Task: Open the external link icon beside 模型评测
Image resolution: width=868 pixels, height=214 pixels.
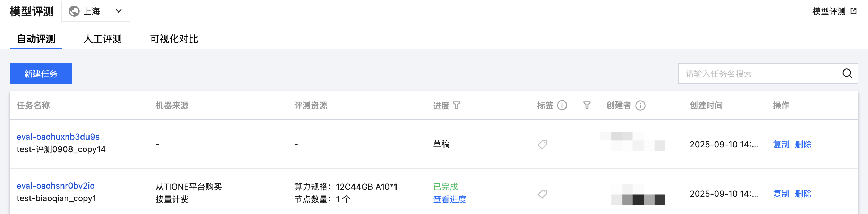Action: click(854, 11)
